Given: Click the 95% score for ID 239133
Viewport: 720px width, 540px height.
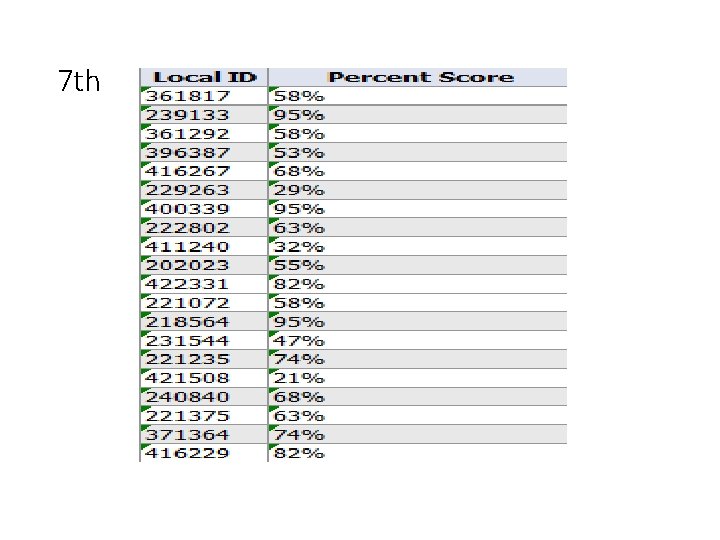Looking at the screenshot, I should click(418, 115).
